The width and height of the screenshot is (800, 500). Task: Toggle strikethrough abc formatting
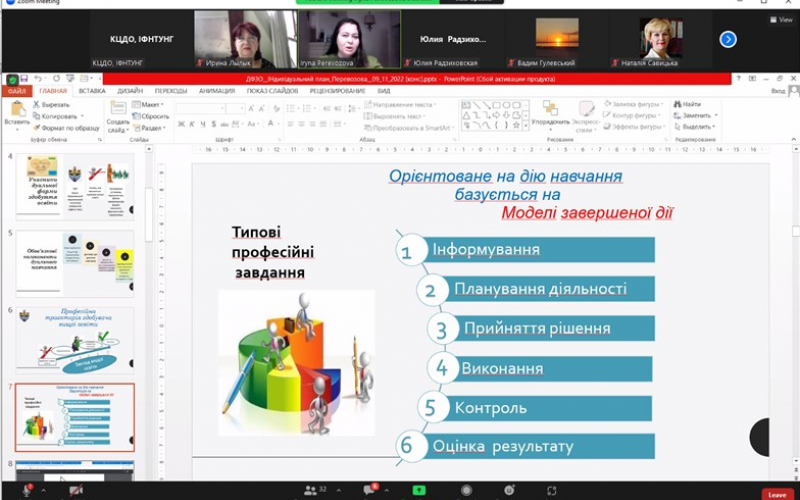[224, 124]
